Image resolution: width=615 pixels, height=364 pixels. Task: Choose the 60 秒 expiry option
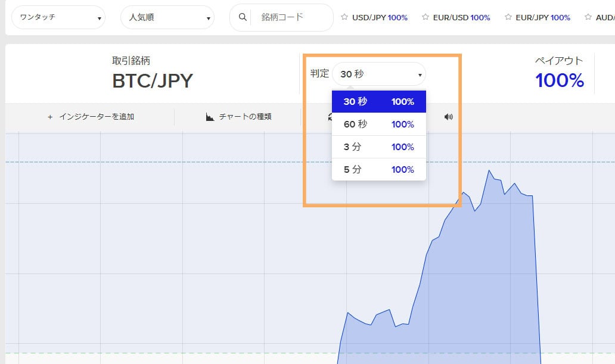coord(379,125)
